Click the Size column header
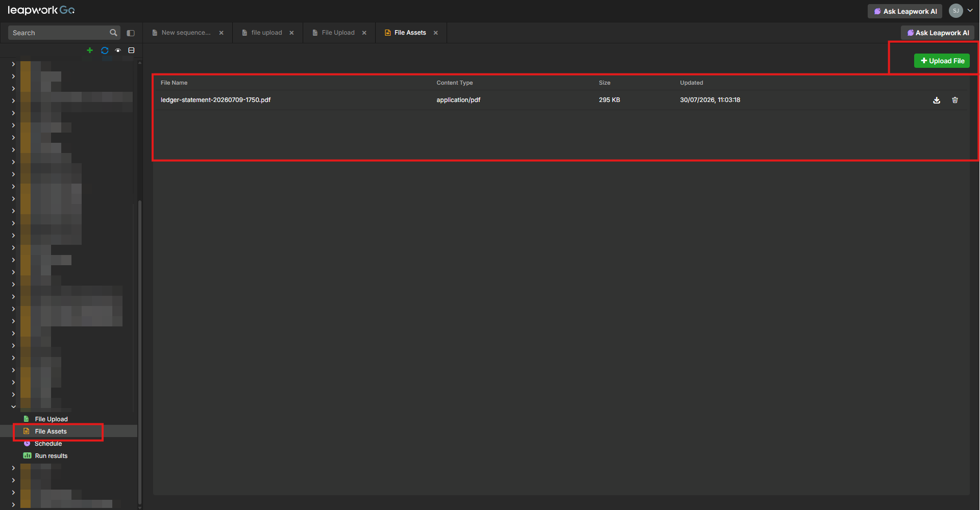The image size is (980, 510). pyautogui.click(x=605, y=83)
